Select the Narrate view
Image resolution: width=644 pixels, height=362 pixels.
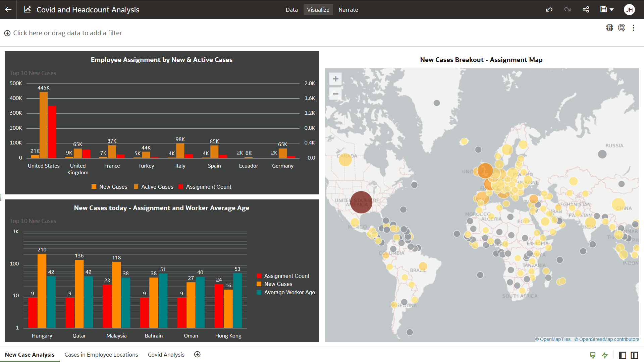[348, 9]
